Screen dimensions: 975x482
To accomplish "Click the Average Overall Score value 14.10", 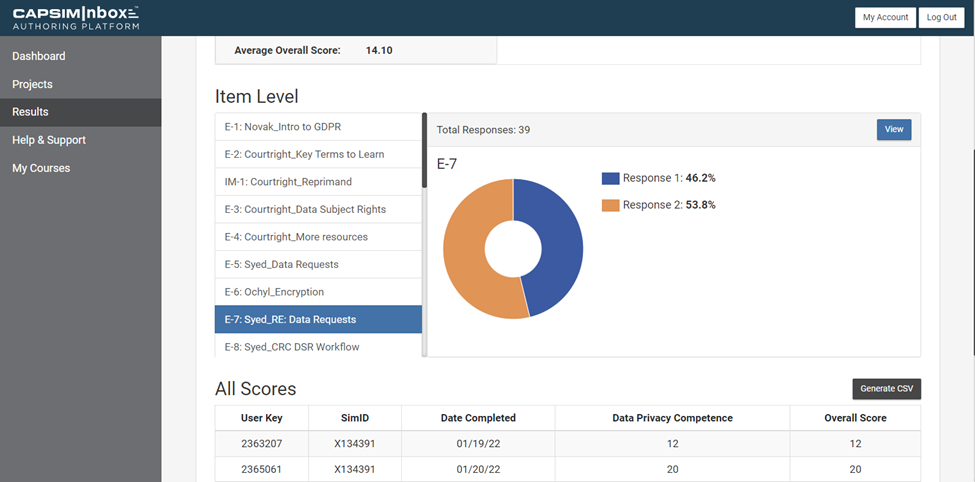I will pos(379,50).
